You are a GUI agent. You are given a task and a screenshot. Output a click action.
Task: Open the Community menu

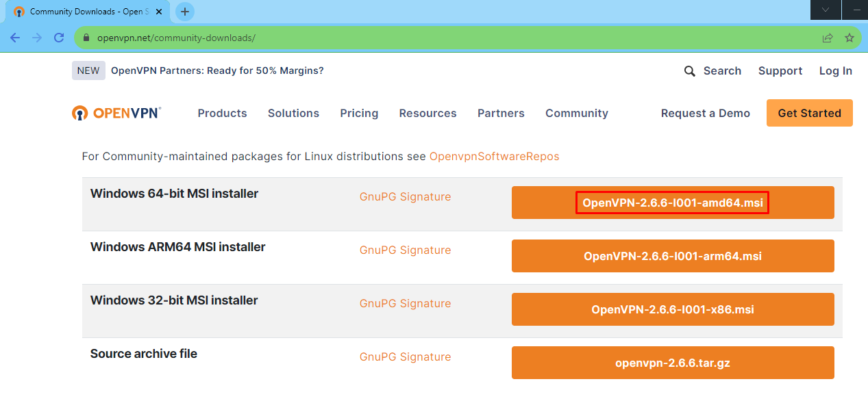577,114
